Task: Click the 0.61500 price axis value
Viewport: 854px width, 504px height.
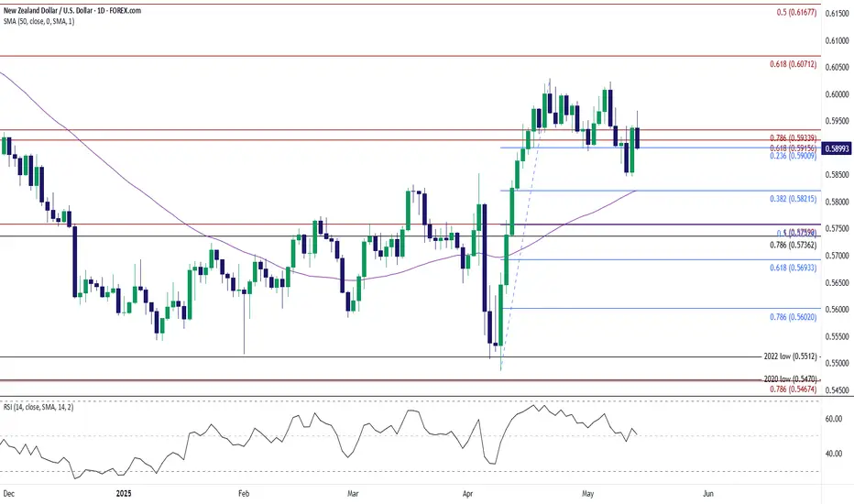Action: tap(838, 14)
